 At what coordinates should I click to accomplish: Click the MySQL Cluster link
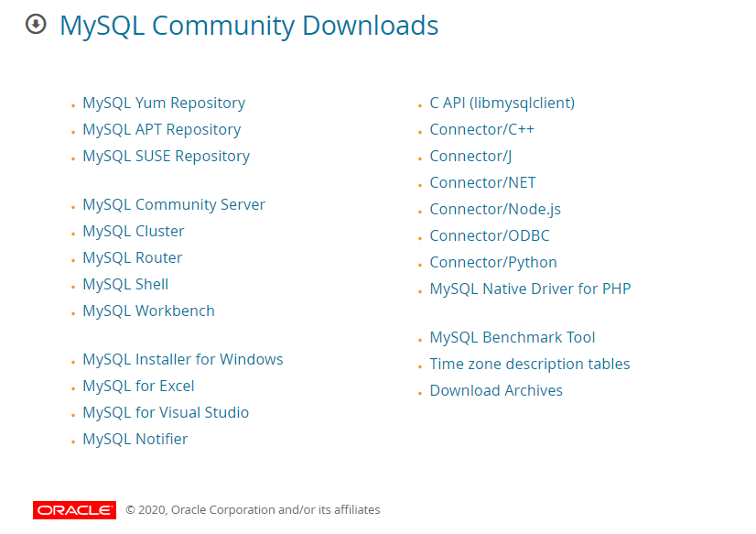[x=133, y=231]
